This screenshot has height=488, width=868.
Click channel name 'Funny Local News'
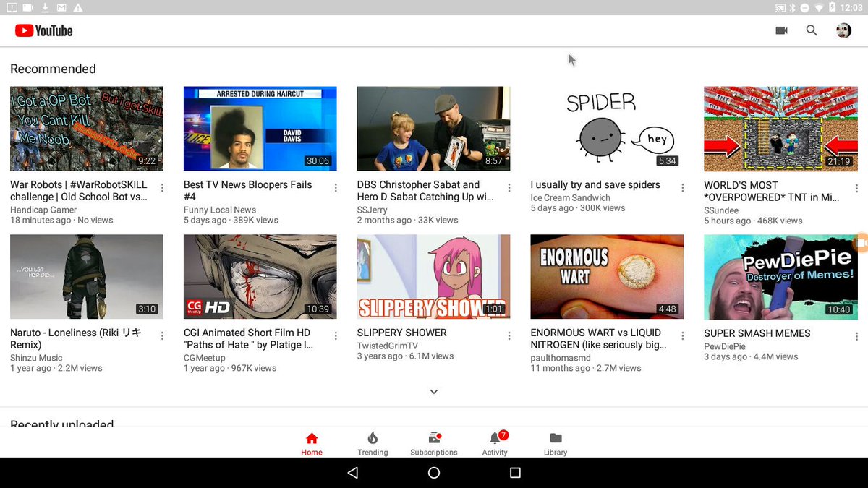220,210
